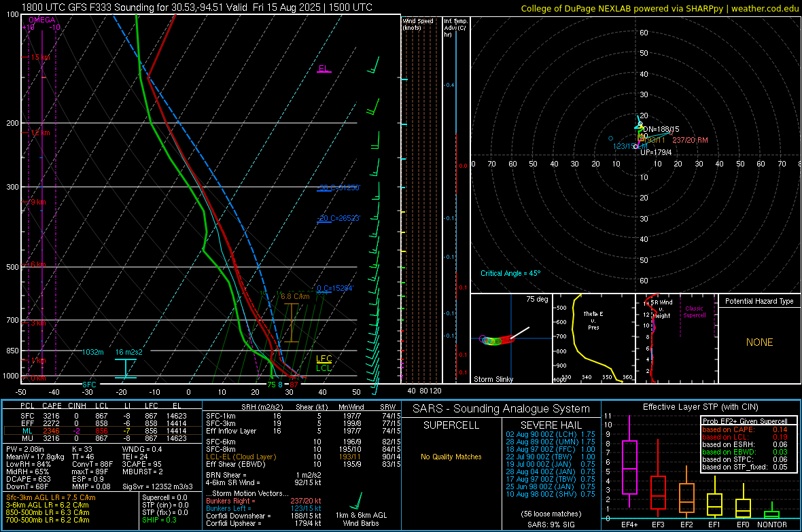
Task: Click the 0 C=15284' freezing level label
Action: click(335, 289)
